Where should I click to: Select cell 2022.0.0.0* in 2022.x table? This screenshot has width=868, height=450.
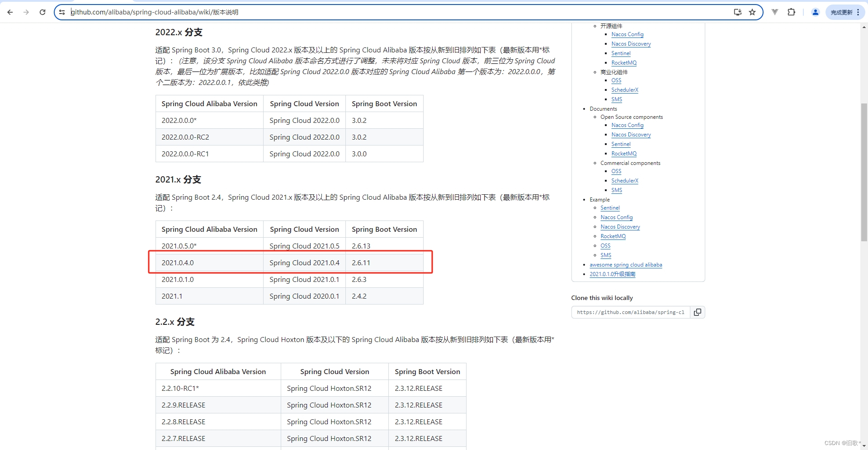(209, 121)
